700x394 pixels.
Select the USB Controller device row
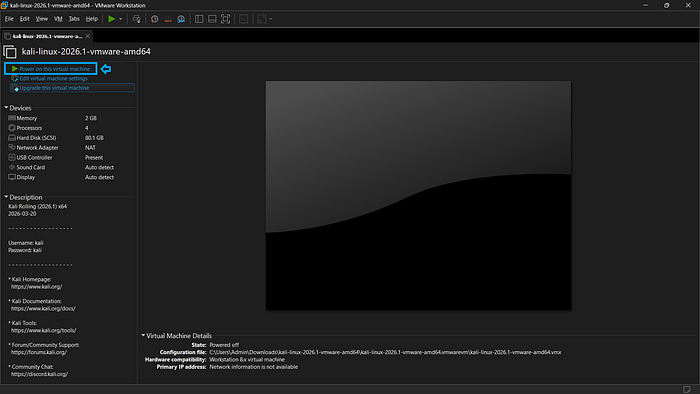[71, 158]
